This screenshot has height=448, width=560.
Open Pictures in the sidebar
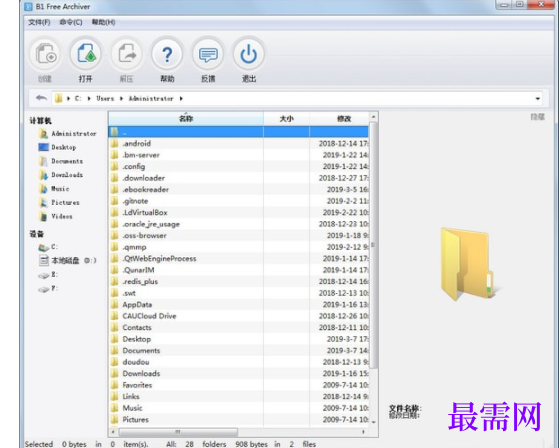click(x=59, y=203)
